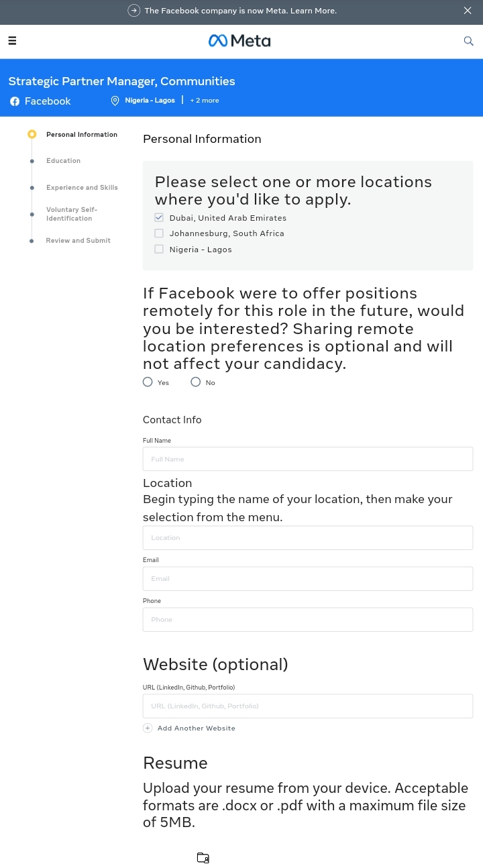Click the Meta logo

click(x=239, y=41)
